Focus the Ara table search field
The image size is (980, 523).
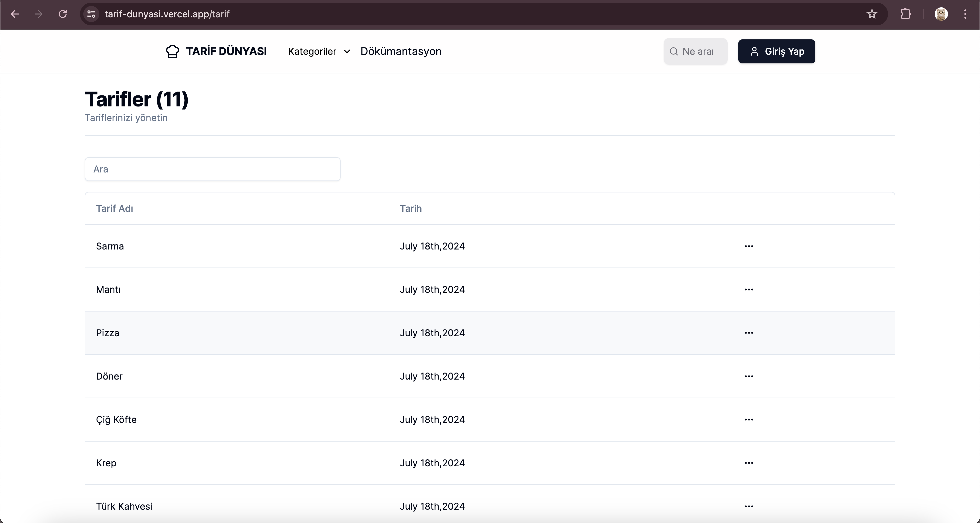[212, 169]
